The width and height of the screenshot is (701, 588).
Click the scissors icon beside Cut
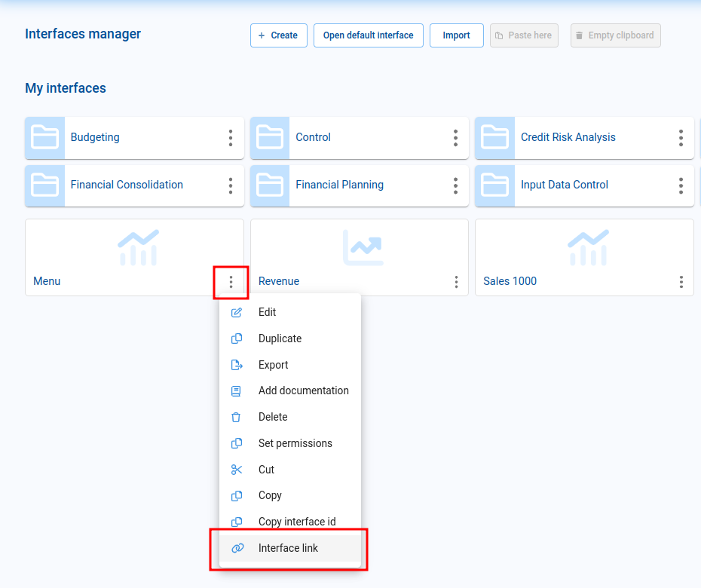click(237, 469)
